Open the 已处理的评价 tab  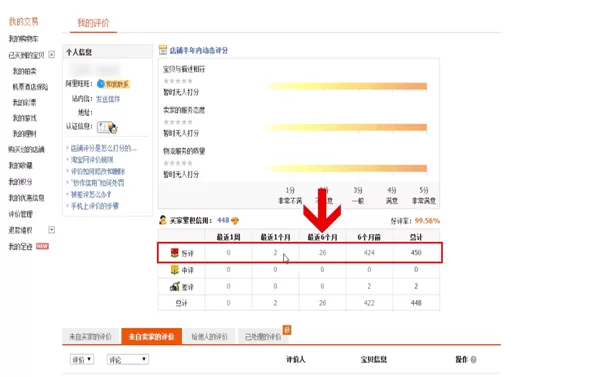(263, 336)
